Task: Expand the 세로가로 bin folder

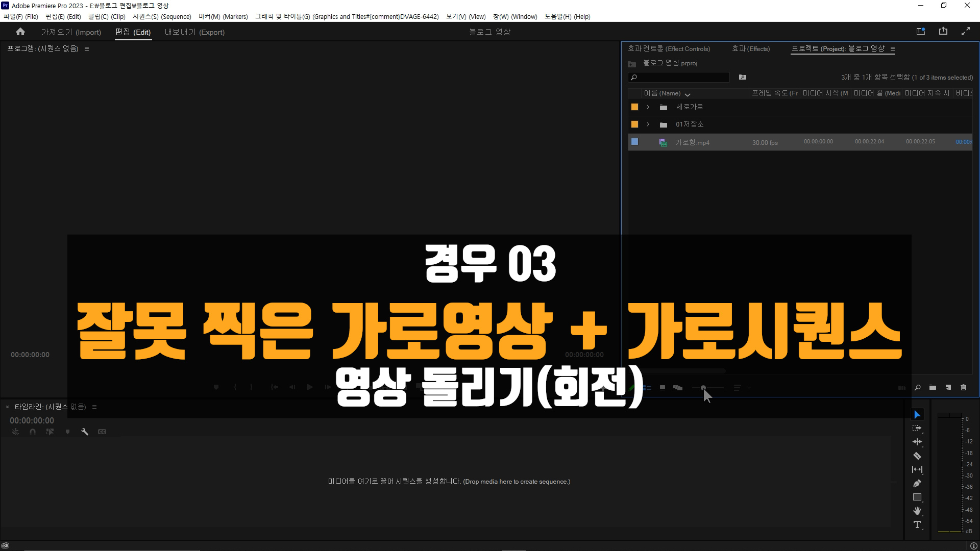Action: 648,107
